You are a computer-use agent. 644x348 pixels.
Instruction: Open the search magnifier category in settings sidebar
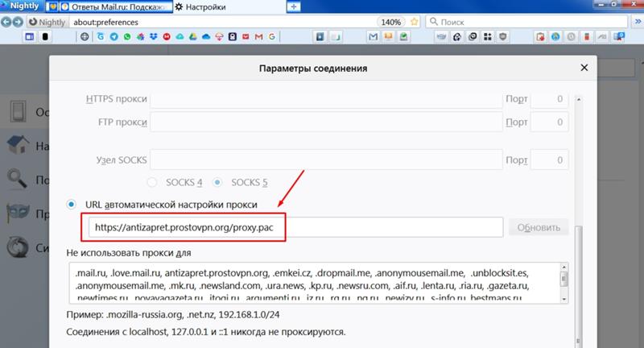pos(18,179)
